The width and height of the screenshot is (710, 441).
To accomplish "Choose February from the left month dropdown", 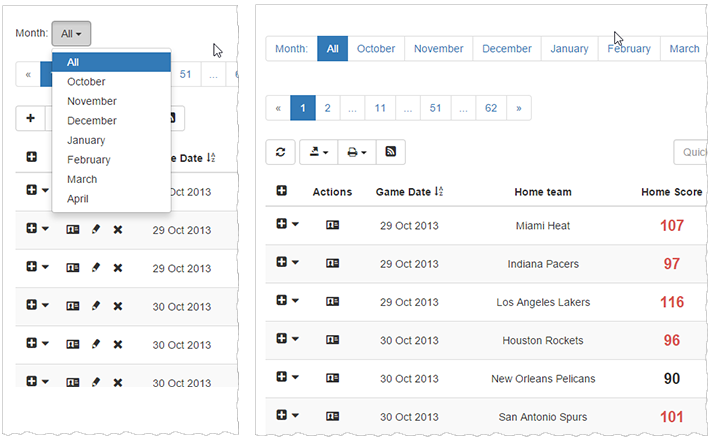I will tap(111, 159).
